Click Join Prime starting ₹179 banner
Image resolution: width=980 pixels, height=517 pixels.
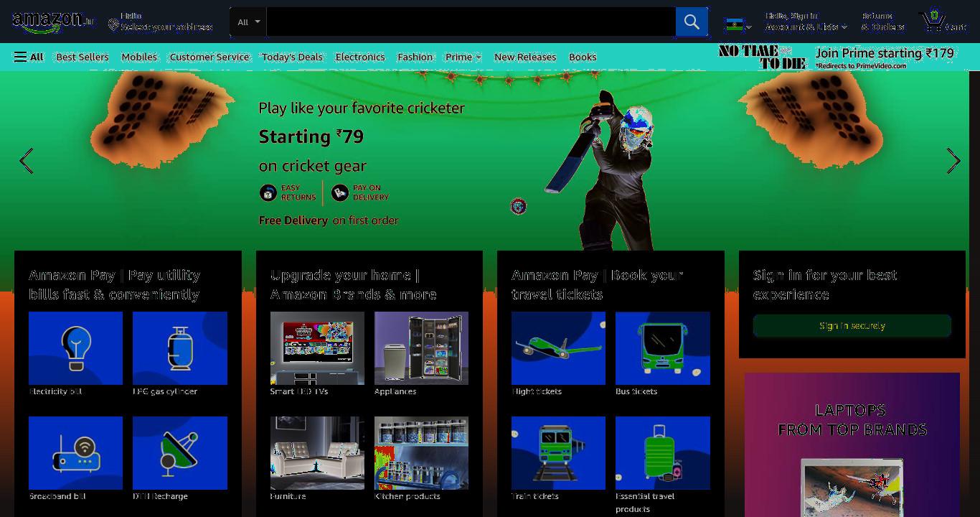[885, 57]
